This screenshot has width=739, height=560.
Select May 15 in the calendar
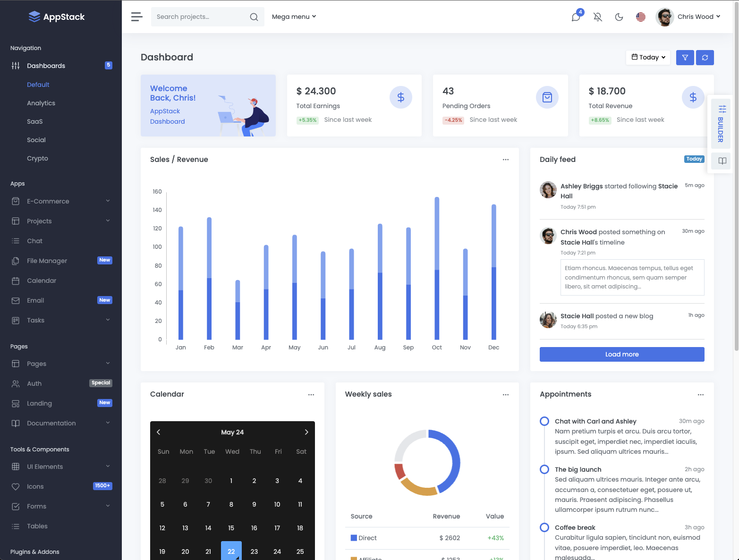[231, 528]
